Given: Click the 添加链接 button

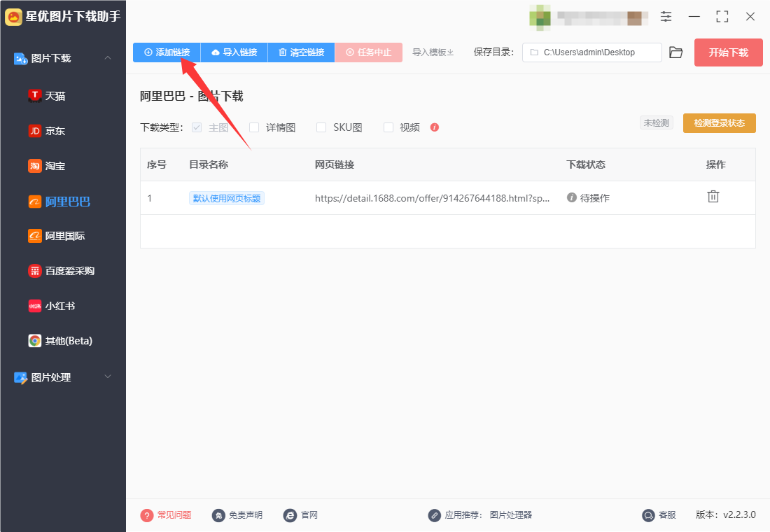Looking at the screenshot, I should [167, 52].
